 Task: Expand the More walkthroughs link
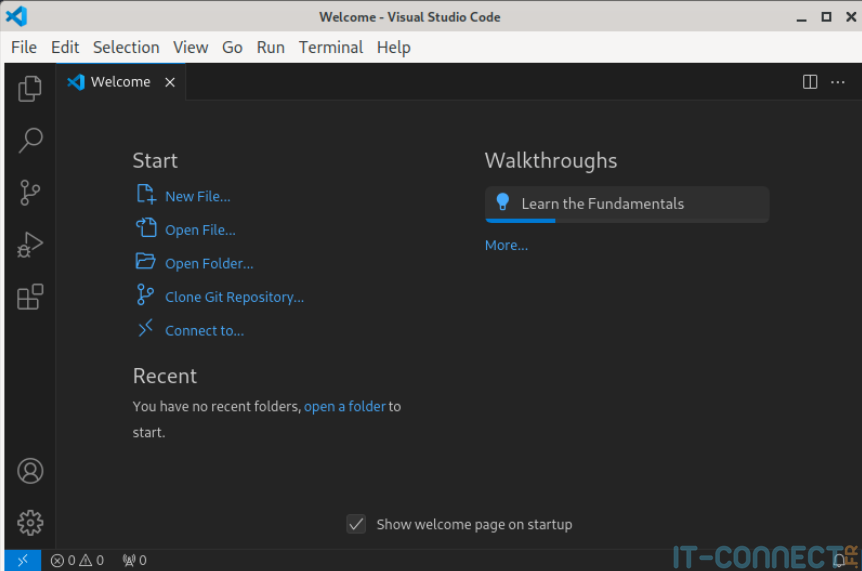click(x=506, y=245)
